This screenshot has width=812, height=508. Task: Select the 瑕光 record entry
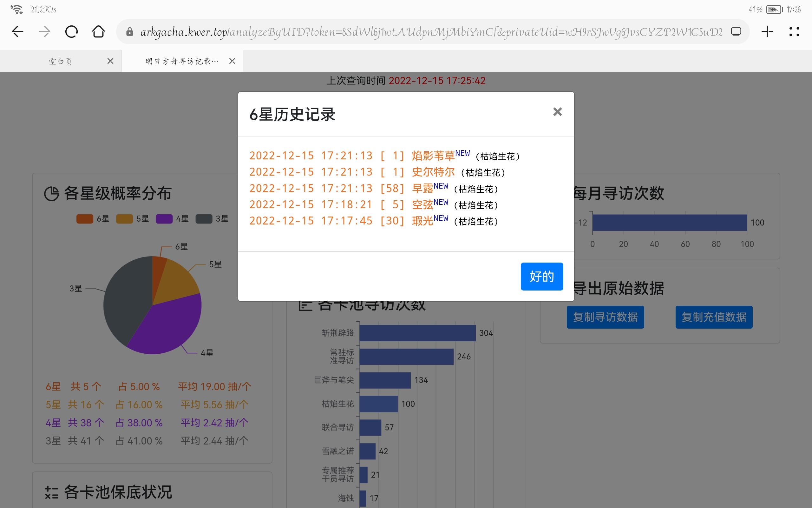click(x=374, y=221)
